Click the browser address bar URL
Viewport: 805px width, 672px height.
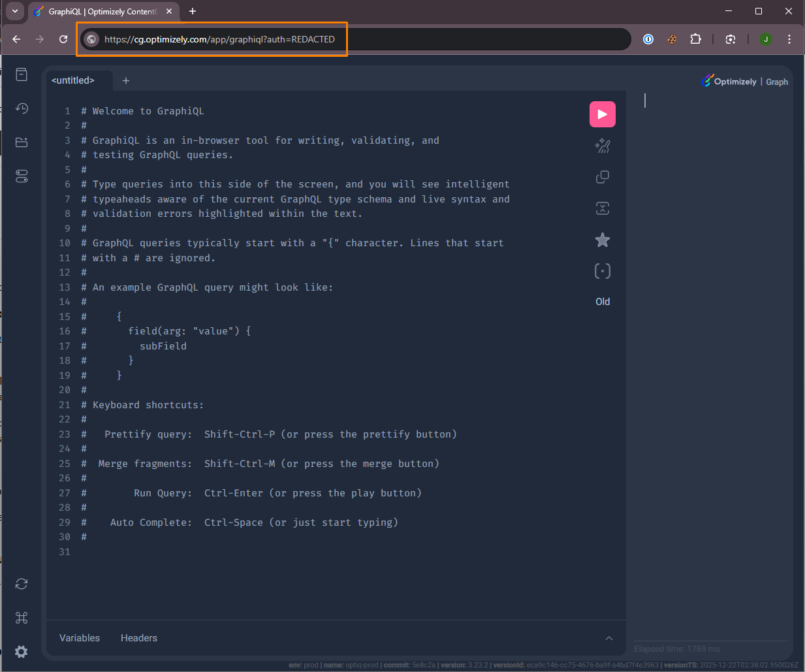coord(219,39)
